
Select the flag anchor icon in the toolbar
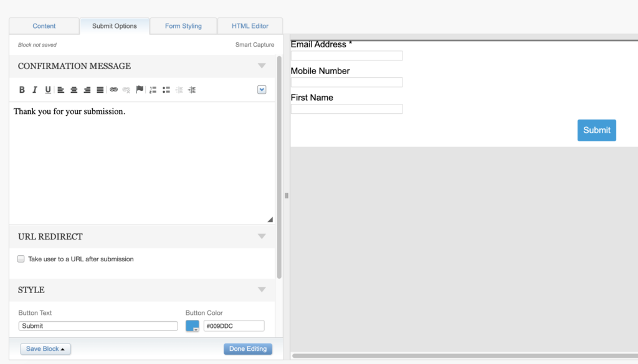point(138,90)
